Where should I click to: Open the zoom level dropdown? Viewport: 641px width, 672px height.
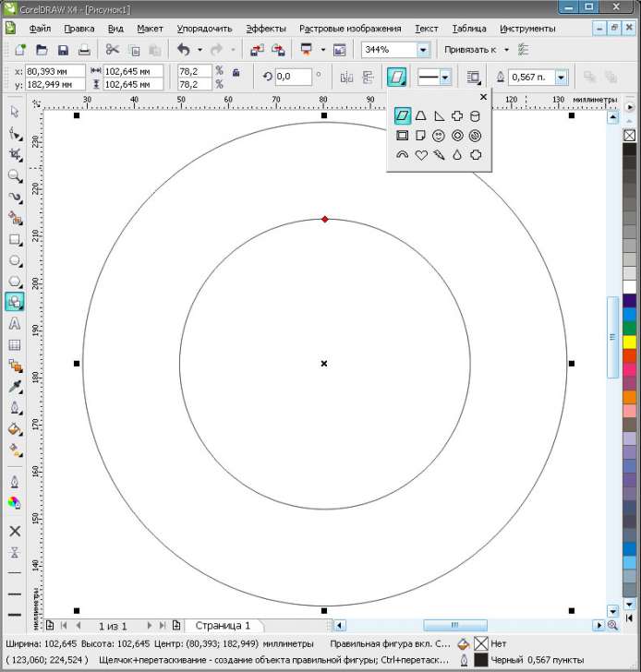point(423,50)
